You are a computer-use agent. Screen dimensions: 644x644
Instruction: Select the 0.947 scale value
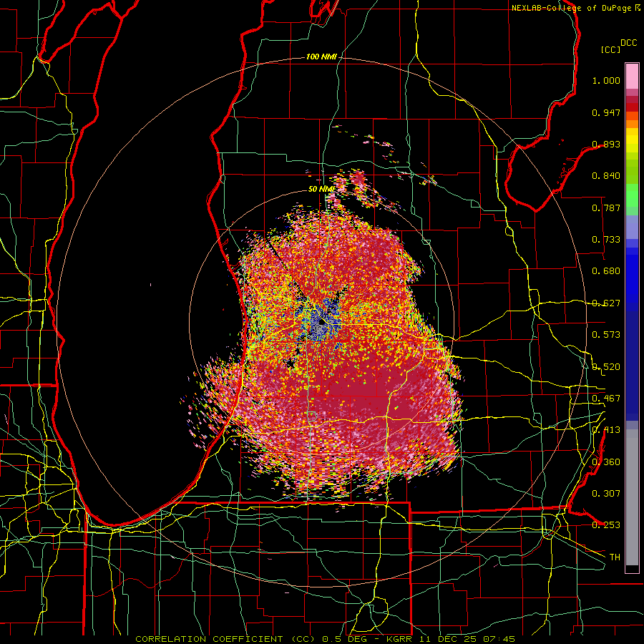606,112
